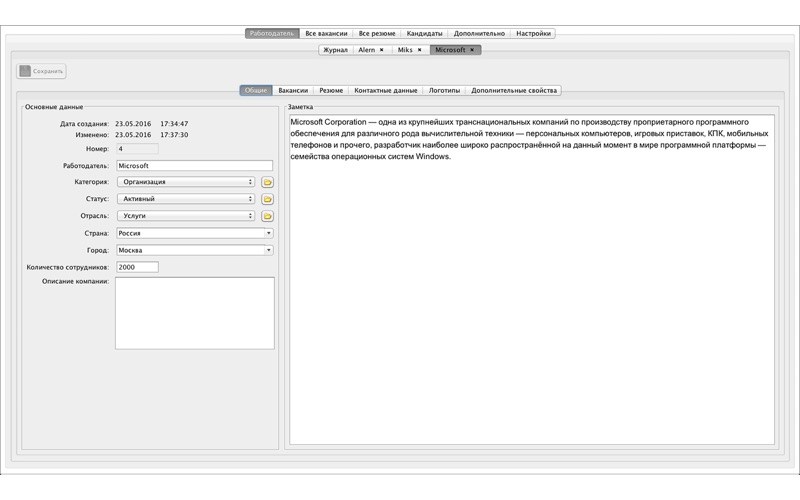Open folder icon next to Отрасль

coord(267,216)
